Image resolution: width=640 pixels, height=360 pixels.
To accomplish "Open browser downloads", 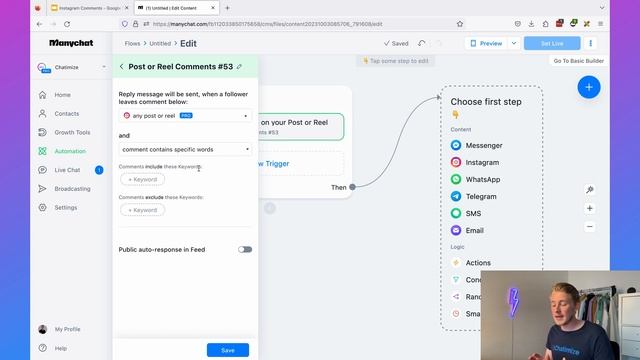I will tap(531, 24).
